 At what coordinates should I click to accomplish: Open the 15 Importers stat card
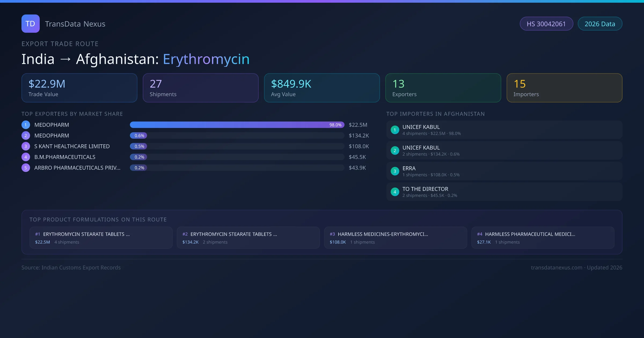[564, 88]
